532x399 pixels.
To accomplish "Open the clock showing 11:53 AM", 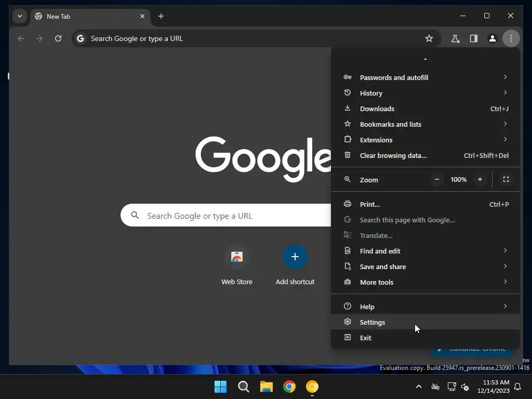I will tap(494, 387).
